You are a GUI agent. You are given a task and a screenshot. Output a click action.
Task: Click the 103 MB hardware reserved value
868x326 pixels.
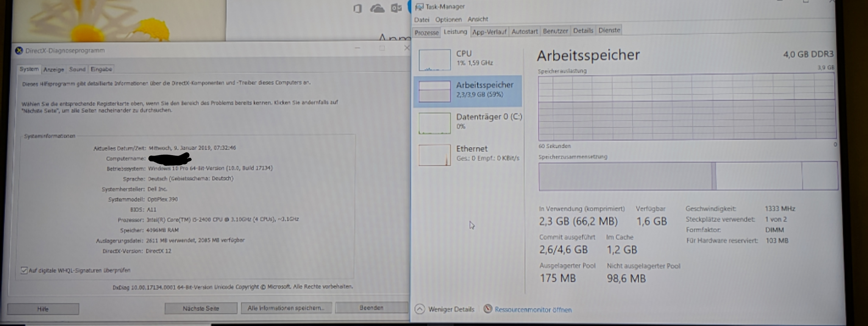pos(776,240)
